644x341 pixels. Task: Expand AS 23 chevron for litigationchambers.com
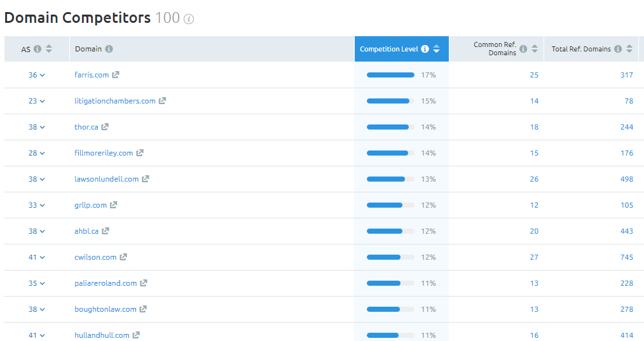click(43, 101)
